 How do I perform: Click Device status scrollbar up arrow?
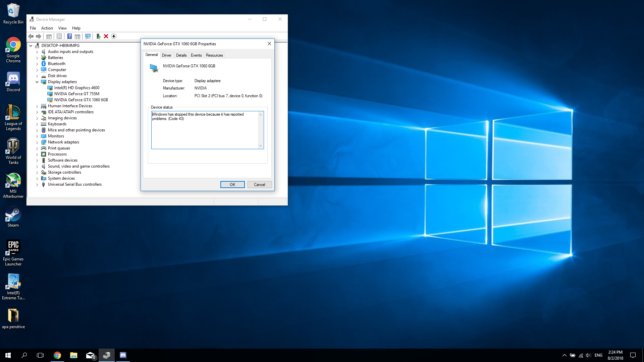tap(260, 115)
